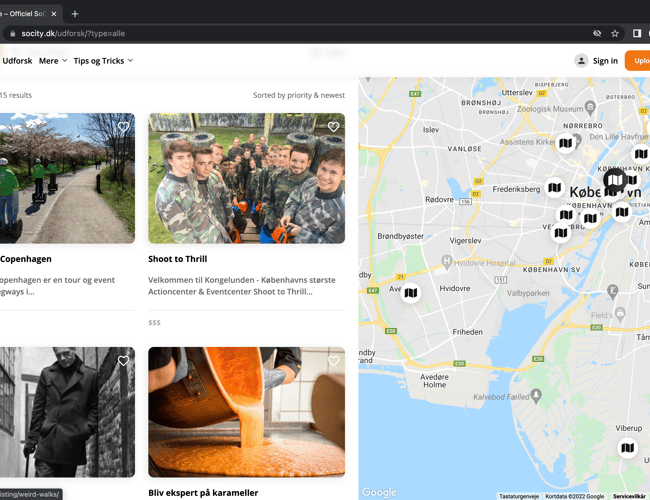Screen dimensions: 650x500
Task: Favorite the caramel workshop listing heart
Action: tap(333, 361)
